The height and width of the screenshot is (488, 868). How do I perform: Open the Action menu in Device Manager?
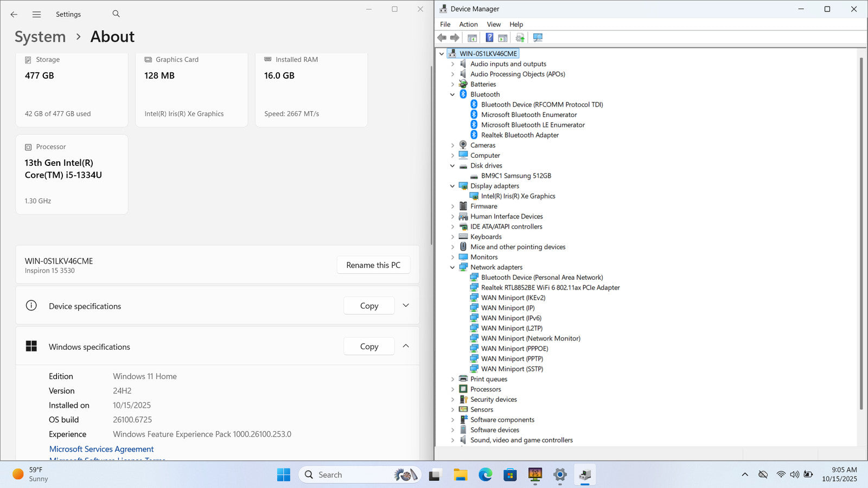tap(468, 24)
